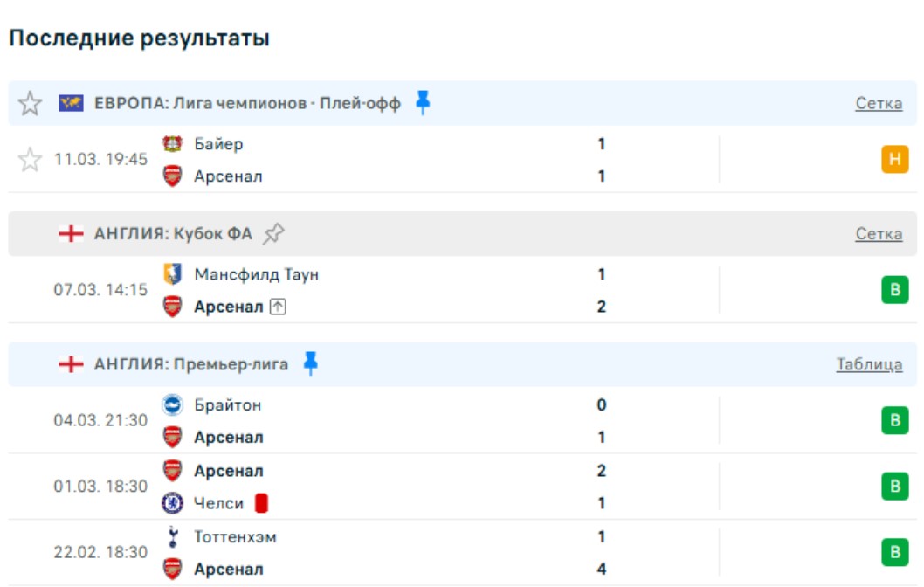Open the FA Cup bracket link
Viewport: 924px width, 587px height.
[x=879, y=234]
